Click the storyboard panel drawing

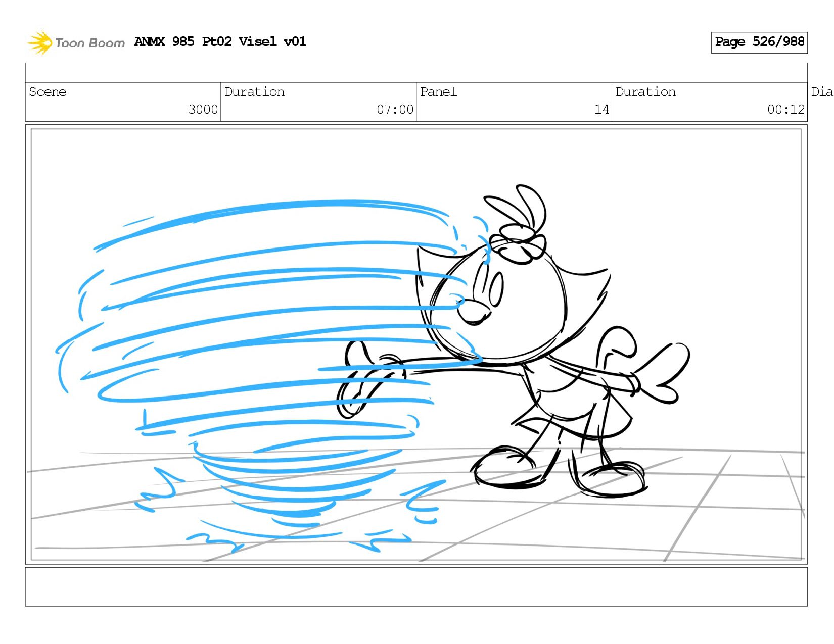[x=416, y=344]
